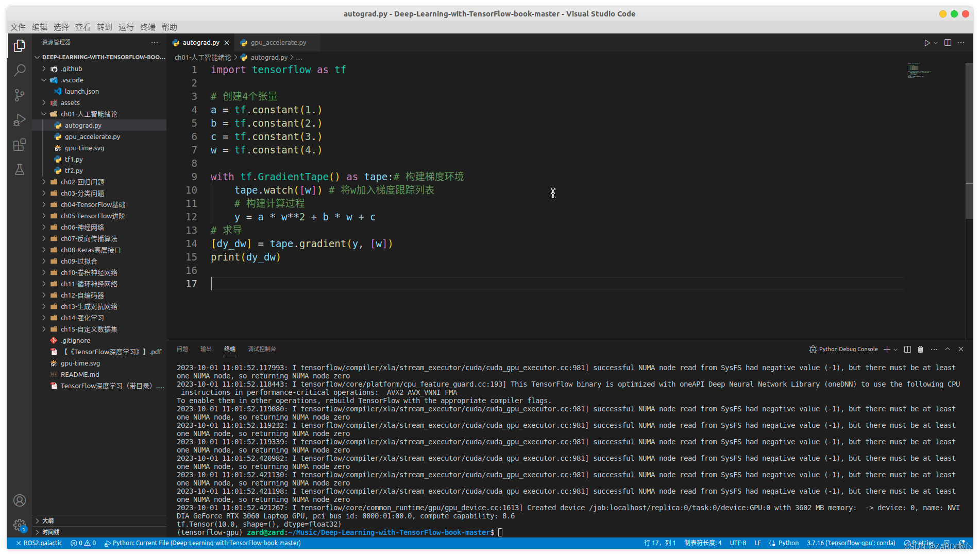This screenshot has width=980, height=556.
Task: Click the ch01-人工智能绪论 breadcrumb
Action: (203, 58)
